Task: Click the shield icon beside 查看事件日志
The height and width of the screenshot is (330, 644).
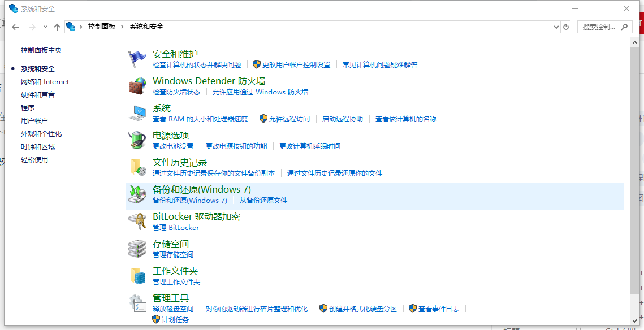Action: click(413, 309)
